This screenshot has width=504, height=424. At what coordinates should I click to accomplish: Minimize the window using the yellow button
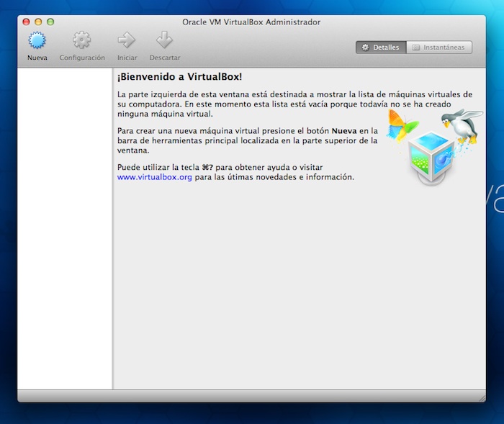39,22
